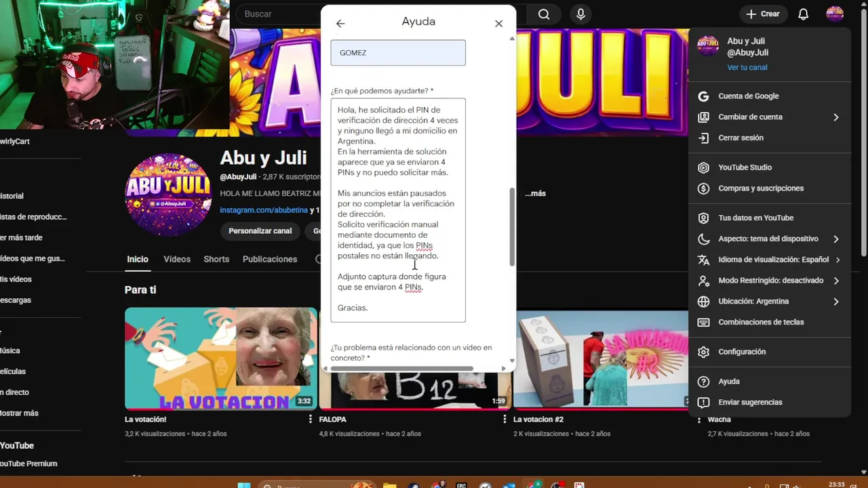Screen dimensions: 868x488
Task: Click the Personalizar canal button
Action: pyautogui.click(x=260, y=231)
